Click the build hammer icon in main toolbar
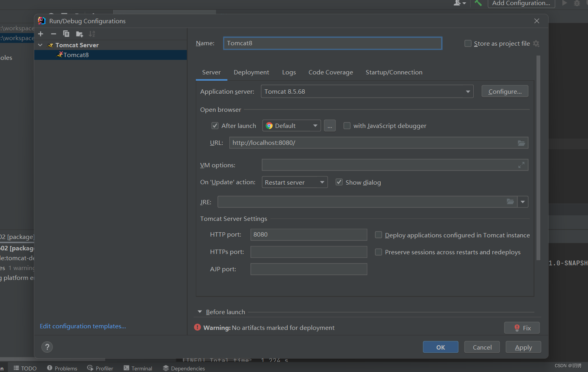This screenshot has width=588, height=372. pyautogui.click(x=478, y=3)
